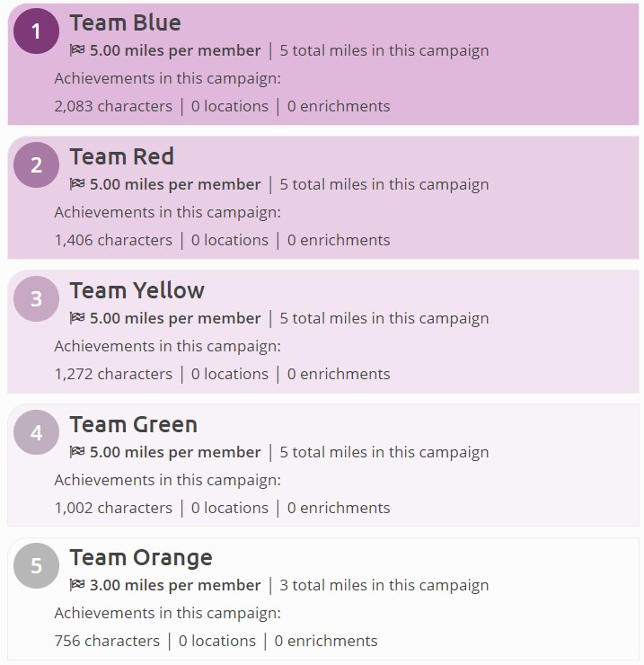Open the Team Green title

(134, 424)
